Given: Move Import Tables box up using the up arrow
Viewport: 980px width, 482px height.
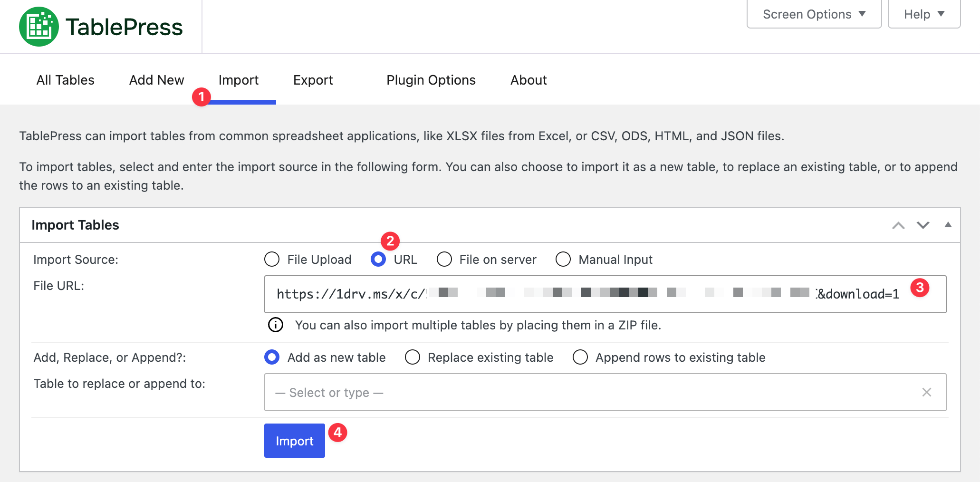Looking at the screenshot, I should pyautogui.click(x=897, y=225).
